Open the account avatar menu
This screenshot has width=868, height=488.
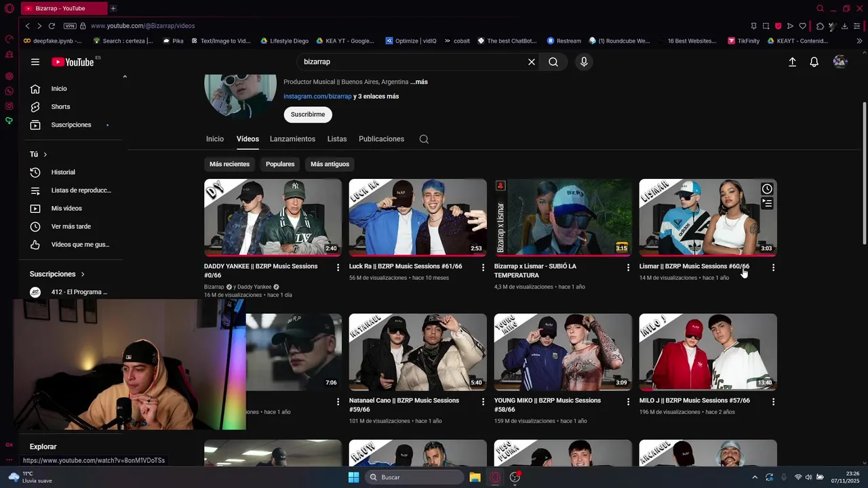pos(840,62)
